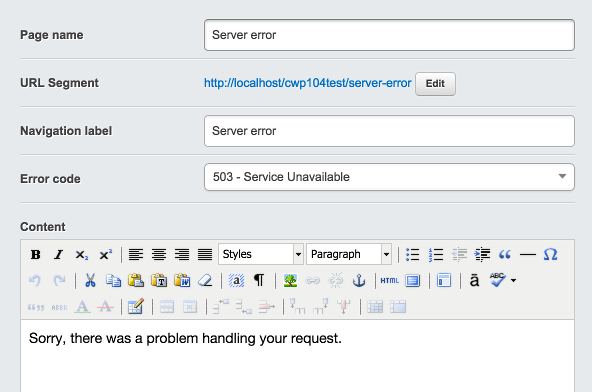Apply blockquote formatting

click(x=505, y=255)
